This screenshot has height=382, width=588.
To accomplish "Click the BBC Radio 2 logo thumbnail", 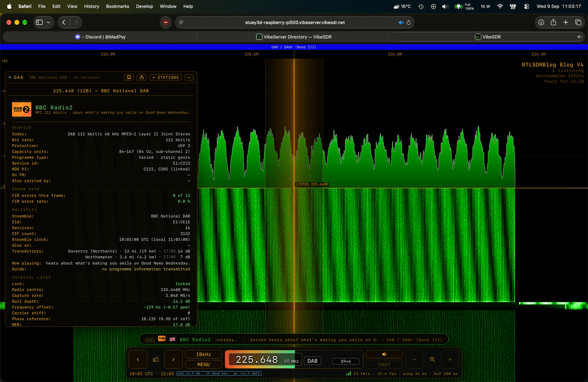I will pyautogui.click(x=21, y=109).
